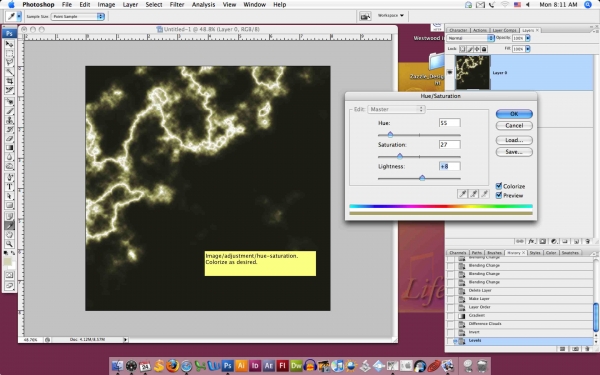600x375 pixels.
Task: Select the Gradient tool in toolbox
Action: [x=9, y=148]
